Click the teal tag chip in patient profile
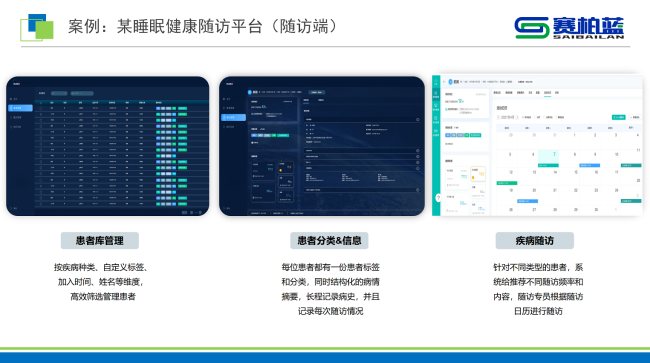 click(x=283, y=136)
